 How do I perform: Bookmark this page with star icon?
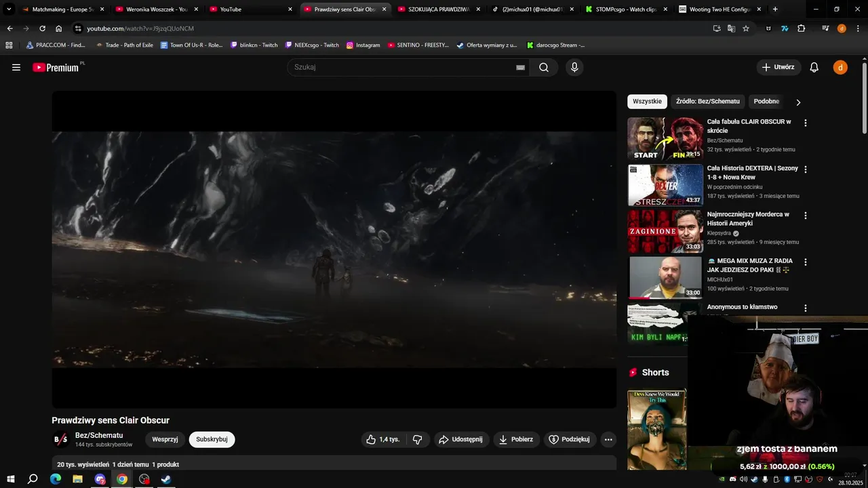[746, 28]
